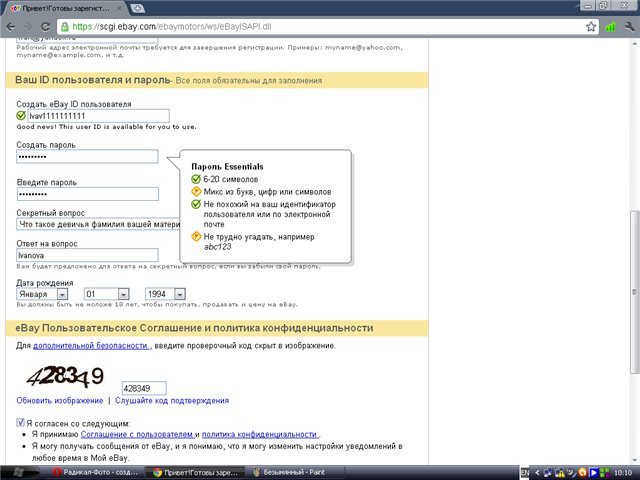
Task: Click Слушайте код подтверждения link
Action: tap(172, 400)
